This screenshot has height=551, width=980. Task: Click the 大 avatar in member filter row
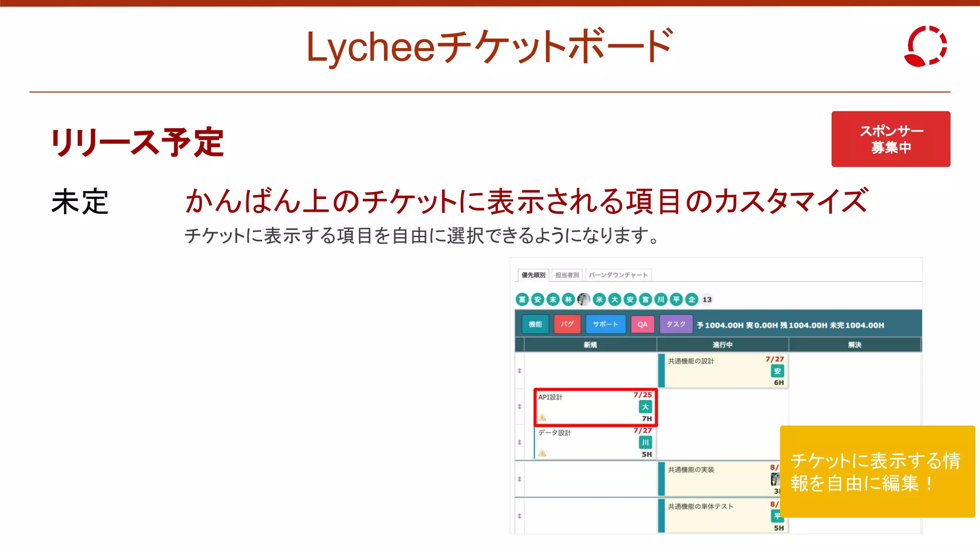point(614,299)
